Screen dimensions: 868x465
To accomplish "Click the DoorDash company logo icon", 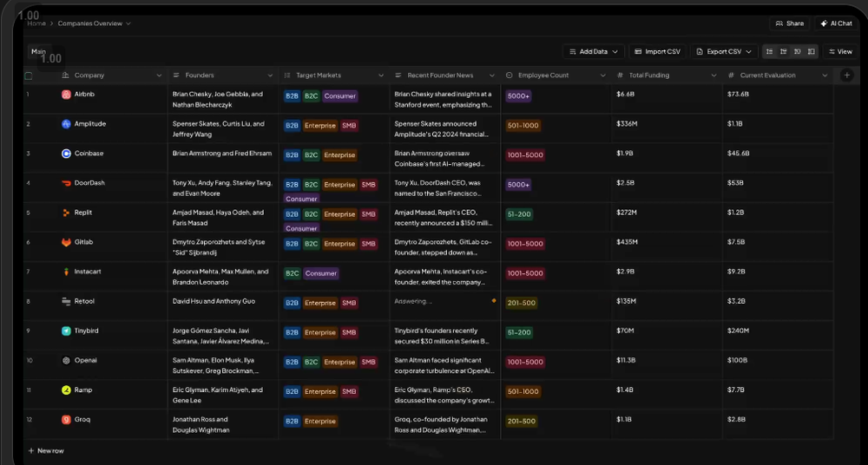I will click(66, 183).
